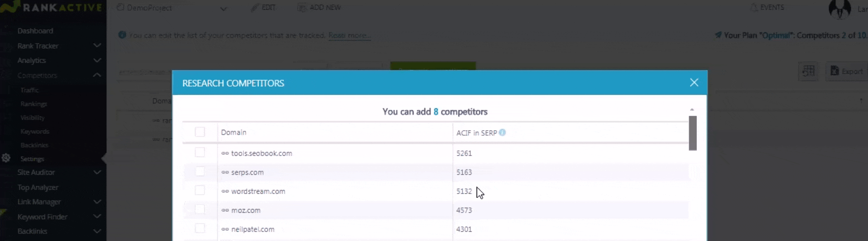Viewport: 868px width, 241px height.
Task: Expand the Site Auditor chevron
Action: coord(97,172)
